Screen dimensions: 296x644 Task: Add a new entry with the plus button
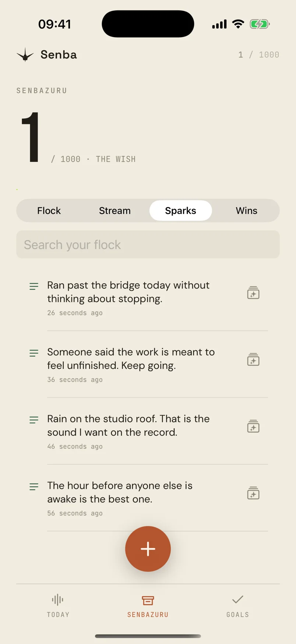click(x=148, y=549)
